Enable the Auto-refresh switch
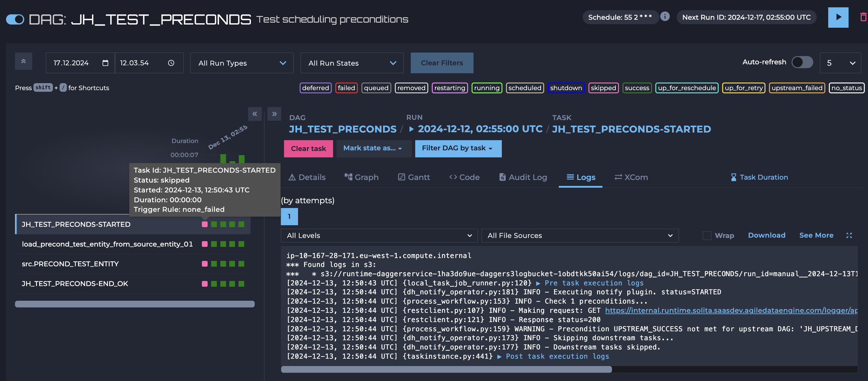 [802, 62]
